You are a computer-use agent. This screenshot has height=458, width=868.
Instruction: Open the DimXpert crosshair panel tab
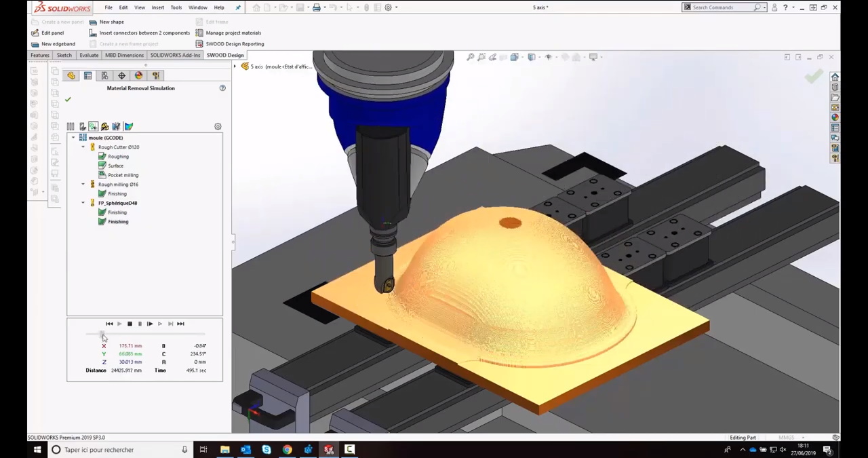coord(122,76)
